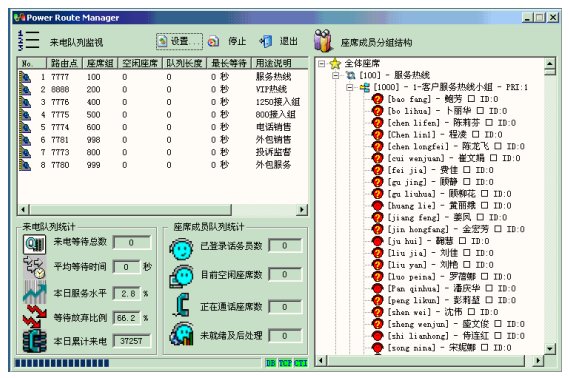Collapse the 全体座席 root tree node
Image resolution: width=570 pixels, height=378 pixels.
(321, 64)
